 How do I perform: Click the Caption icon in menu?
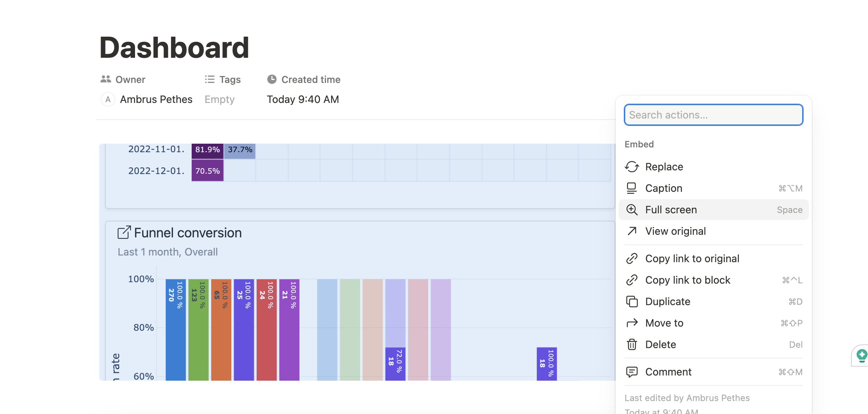(x=632, y=188)
